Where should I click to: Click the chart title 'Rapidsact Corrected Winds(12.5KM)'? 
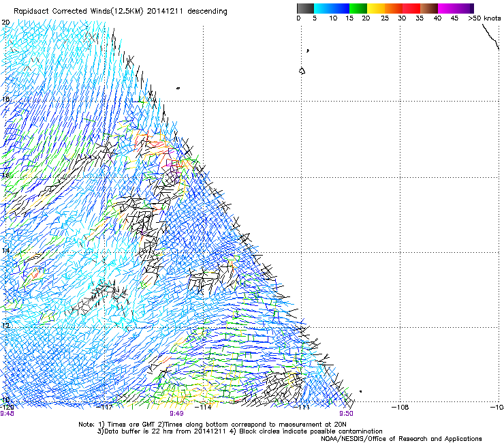(x=78, y=12)
